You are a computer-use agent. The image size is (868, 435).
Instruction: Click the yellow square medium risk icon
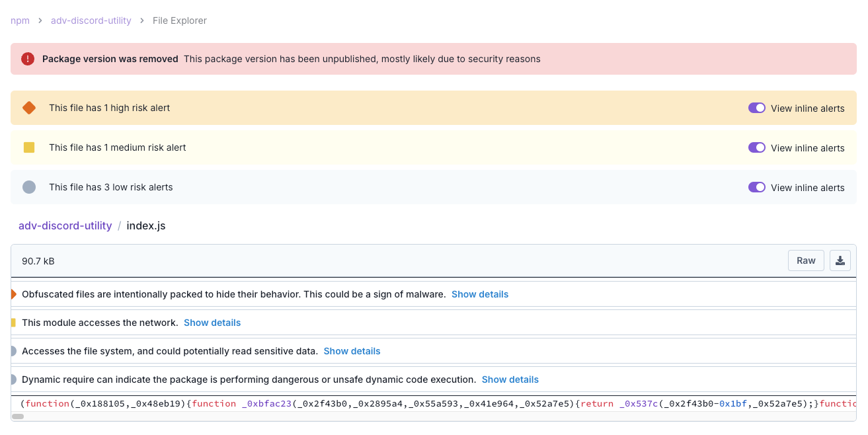click(x=29, y=147)
